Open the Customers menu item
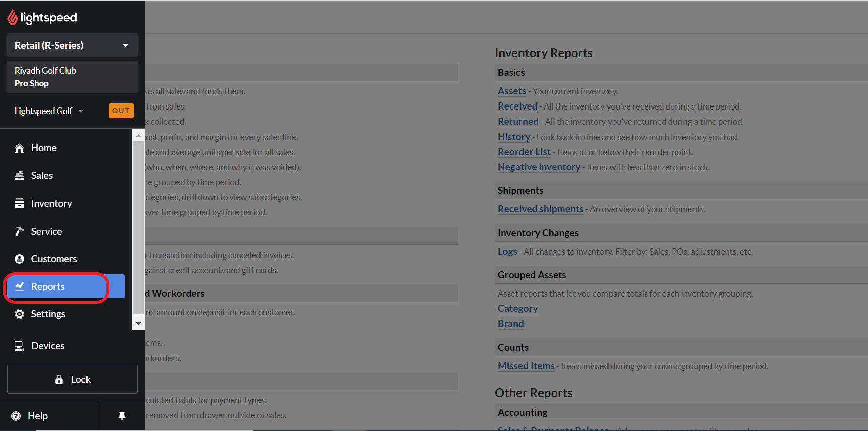This screenshot has height=431, width=868. (66, 259)
